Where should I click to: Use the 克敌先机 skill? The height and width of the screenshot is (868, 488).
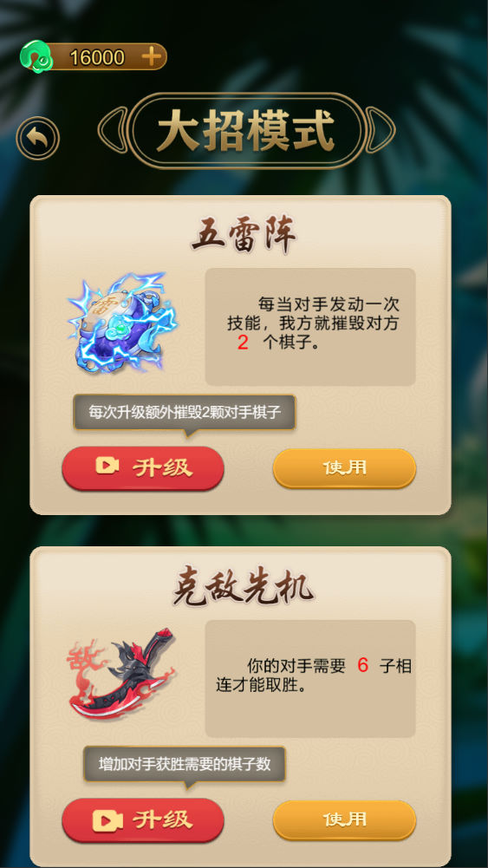344,819
